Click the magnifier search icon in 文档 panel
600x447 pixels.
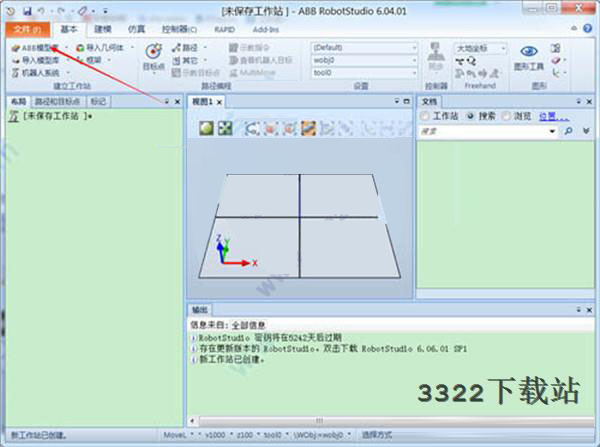click(x=568, y=131)
